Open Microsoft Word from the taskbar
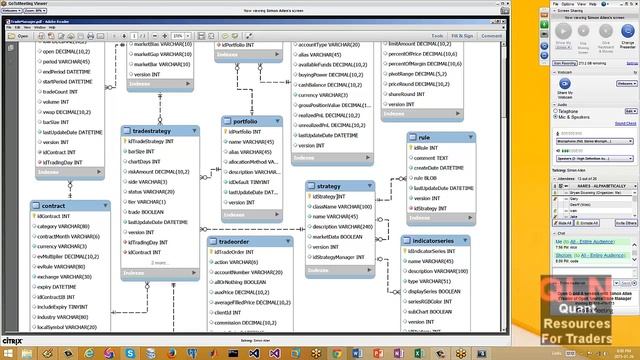The width and height of the screenshot is (640, 360). (357, 353)
